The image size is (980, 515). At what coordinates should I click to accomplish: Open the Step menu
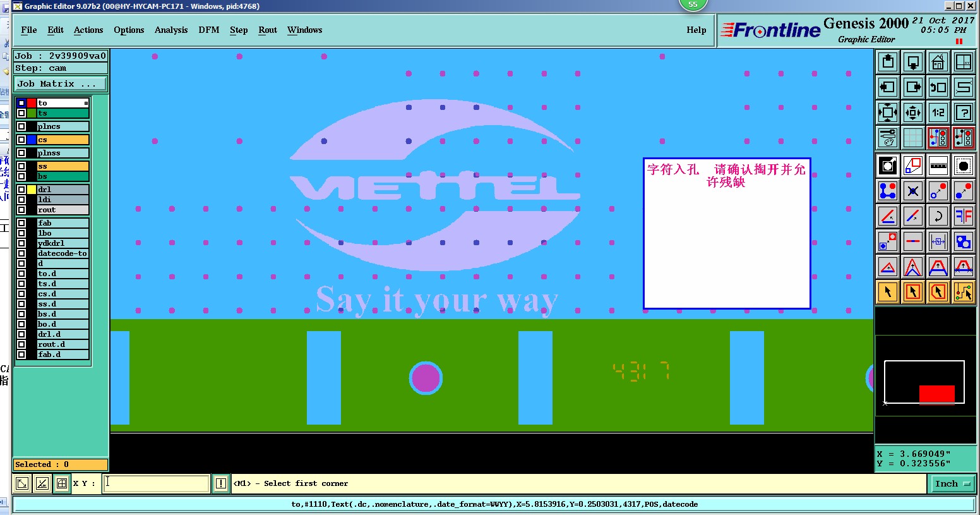[239, 30]
